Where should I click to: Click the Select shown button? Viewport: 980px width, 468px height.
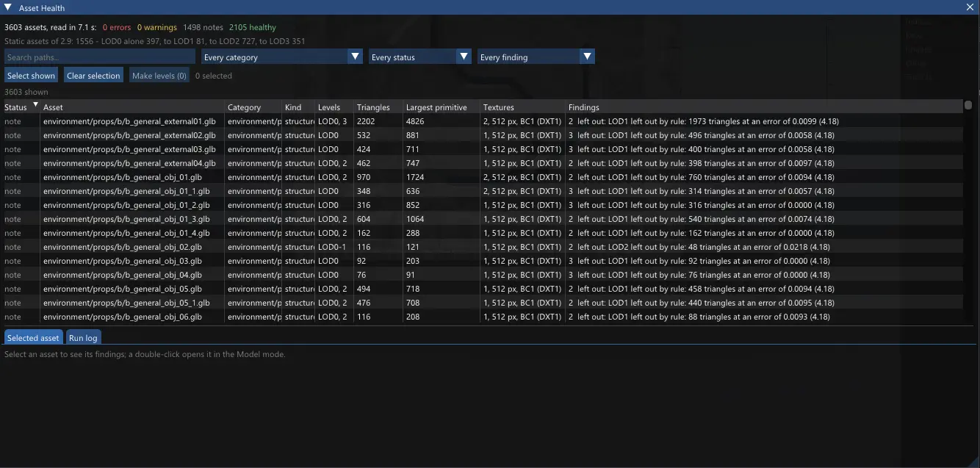(31, 76)
